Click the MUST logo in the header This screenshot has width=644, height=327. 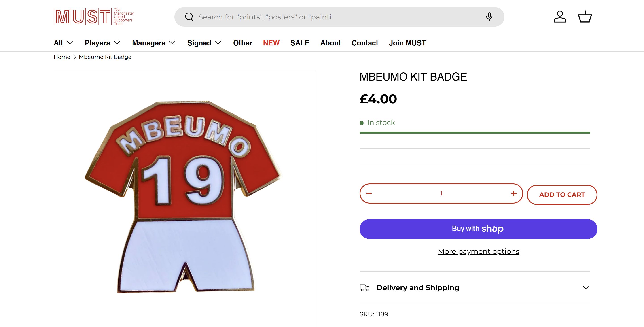pos(94,17)
